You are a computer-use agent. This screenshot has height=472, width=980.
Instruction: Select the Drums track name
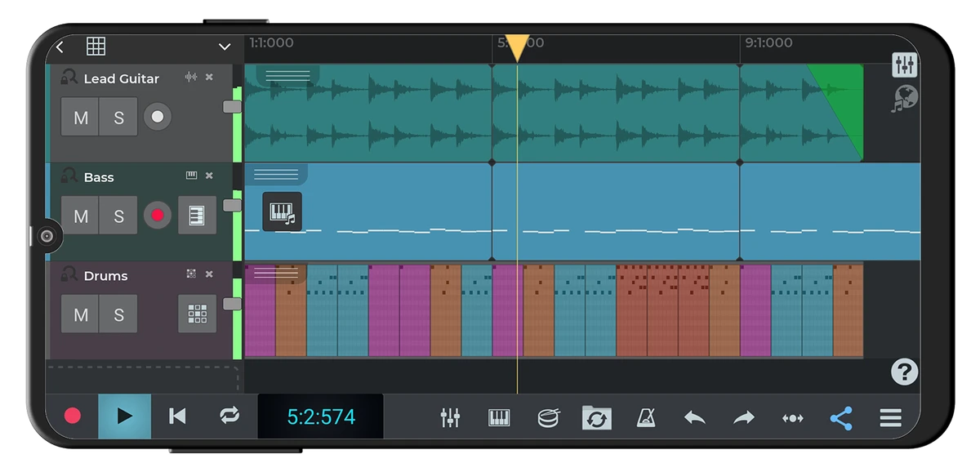pyautogui.click(x=105, y=276)
